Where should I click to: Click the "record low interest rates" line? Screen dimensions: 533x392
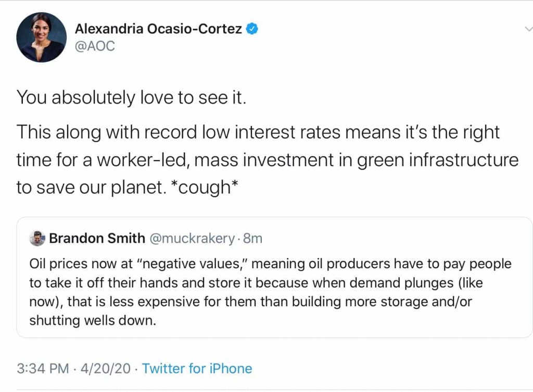(258, 133)
